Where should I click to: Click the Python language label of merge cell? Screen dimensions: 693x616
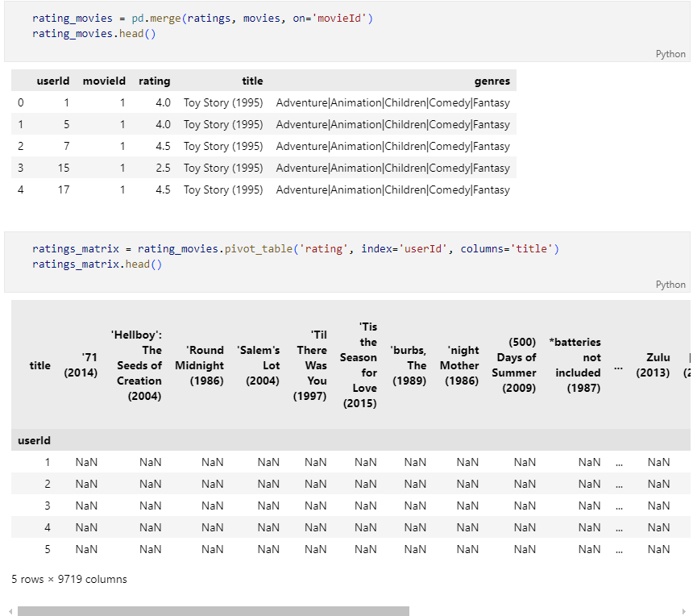670,54
